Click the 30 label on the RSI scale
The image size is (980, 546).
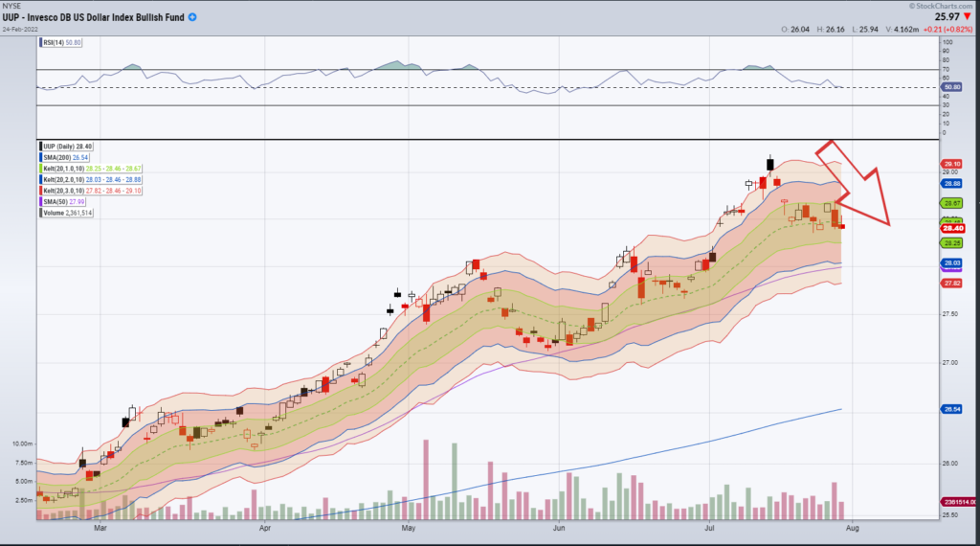946,105
